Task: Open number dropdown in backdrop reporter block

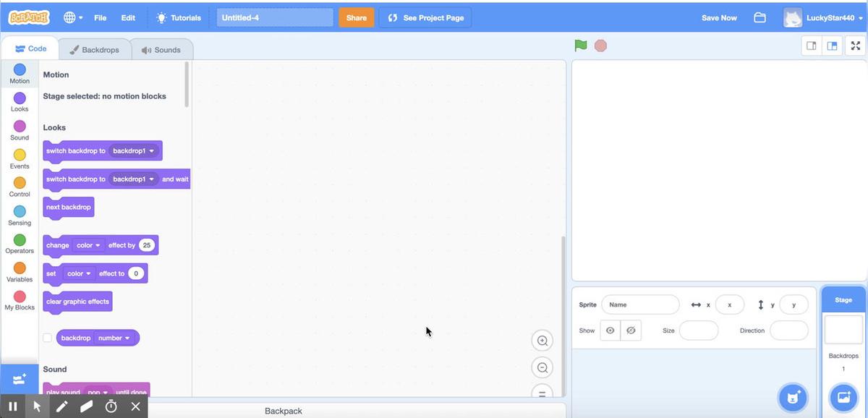Action: [114, 338]
